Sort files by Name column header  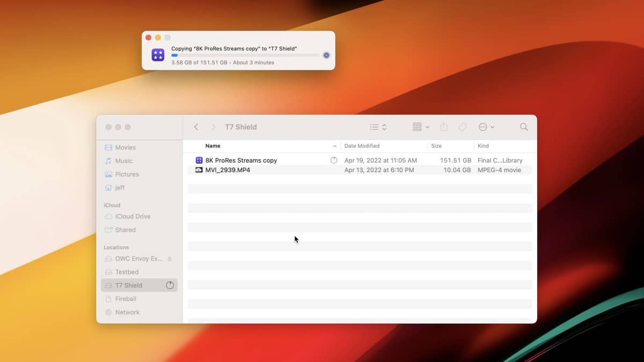213,146
